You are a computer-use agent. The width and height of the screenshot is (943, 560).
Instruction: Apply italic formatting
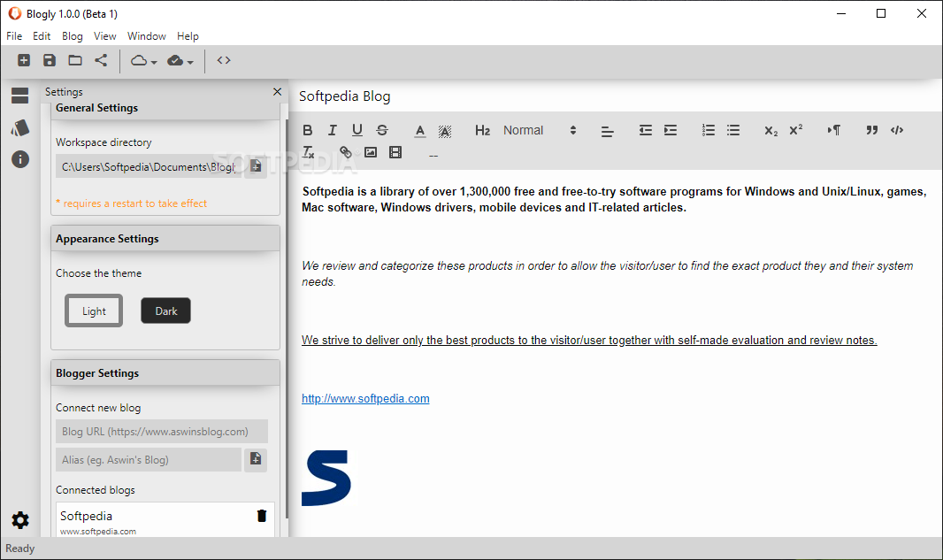coord(332,130)
